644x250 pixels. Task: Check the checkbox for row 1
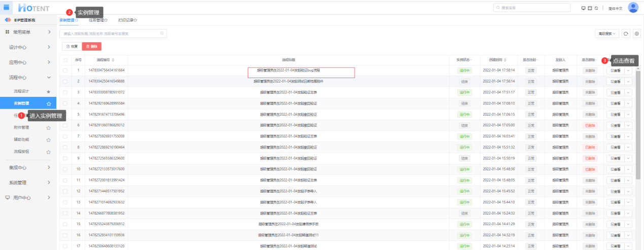65,70
